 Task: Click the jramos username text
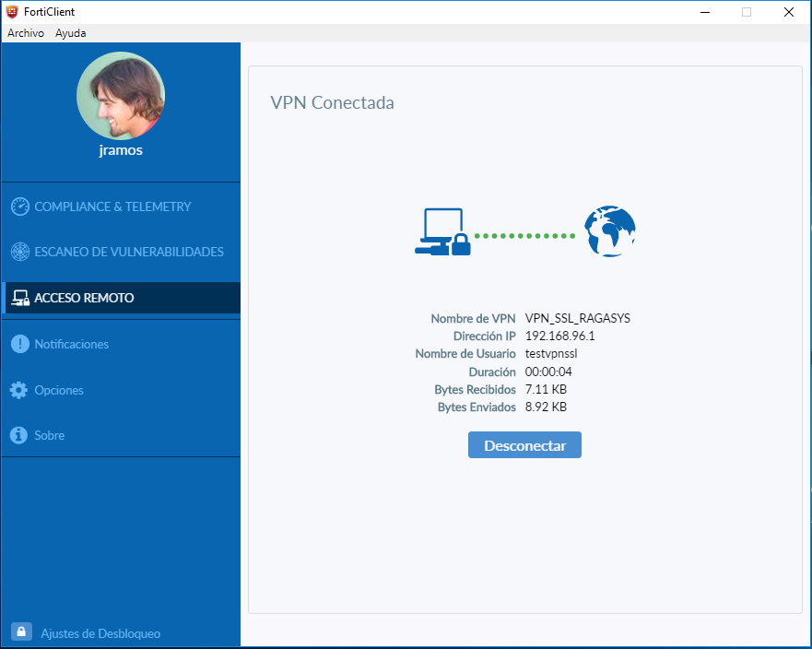click(x=120, y=149)
